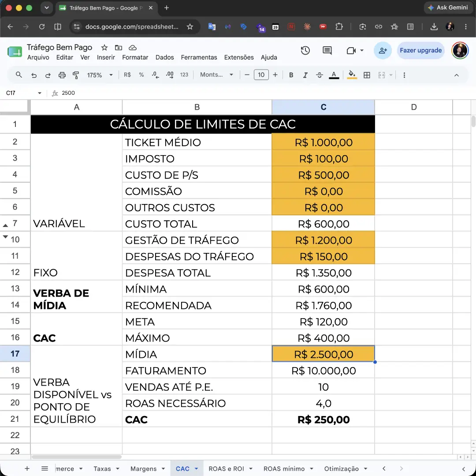The image size is (476, 476).
Task: Select the TICKET MÉDIO value R$ 1.000,00
Action: [324, 142]
